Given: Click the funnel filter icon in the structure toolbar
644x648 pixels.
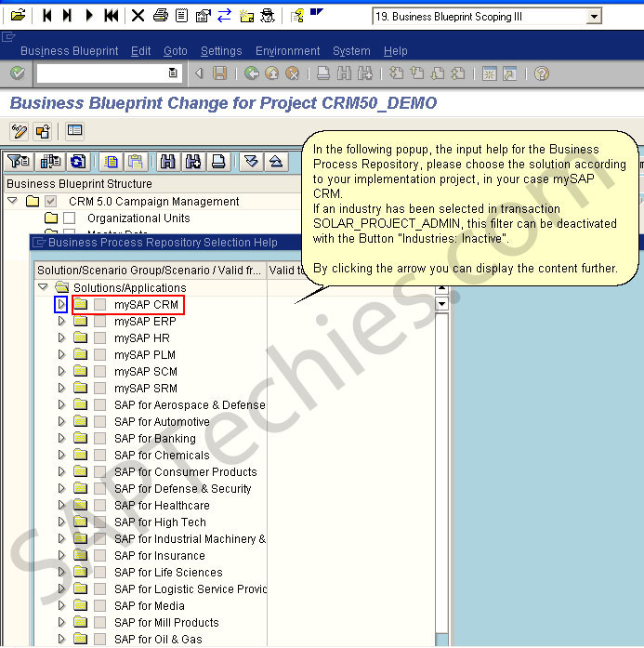Looking at the screenshot, I should coord(19,161).
